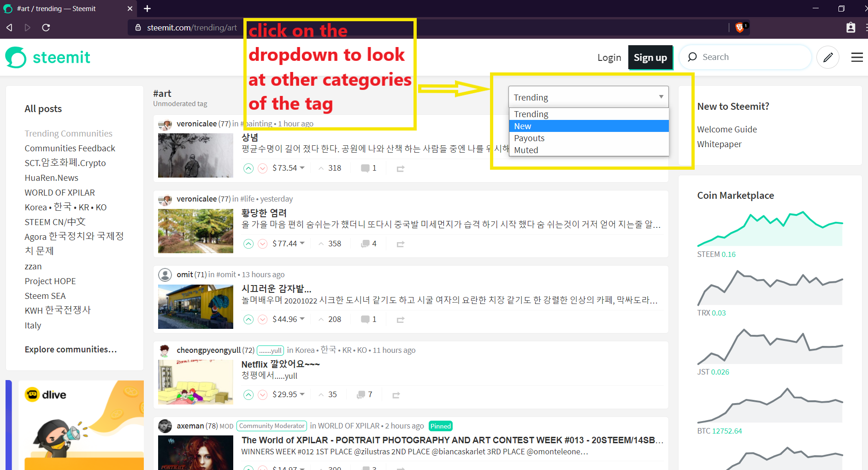This screenshot has width=868, height=470.
Task: Open the 시끄러운 감자밭 post thumbnail
Action: point(195,307)
